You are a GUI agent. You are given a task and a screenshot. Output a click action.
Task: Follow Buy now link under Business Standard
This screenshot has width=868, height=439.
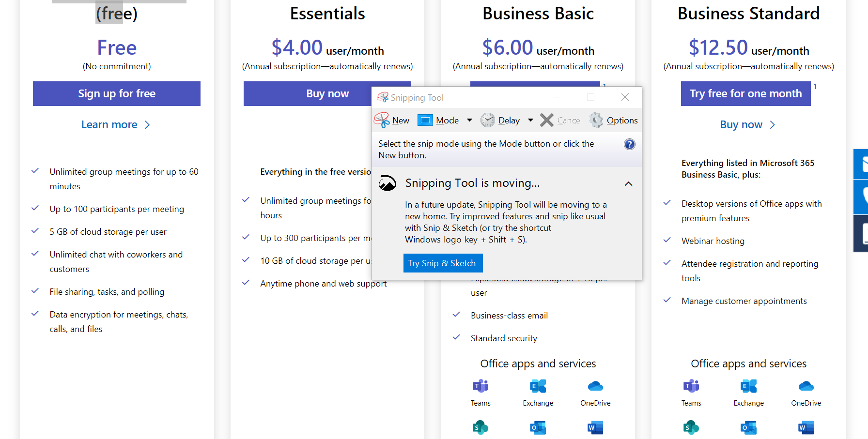tap(748, 124)
